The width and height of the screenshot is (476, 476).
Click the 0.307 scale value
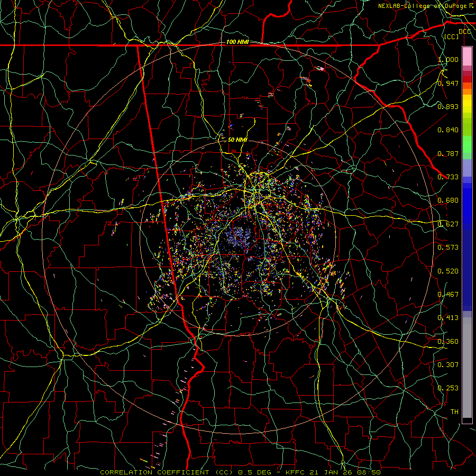(448, 364)
